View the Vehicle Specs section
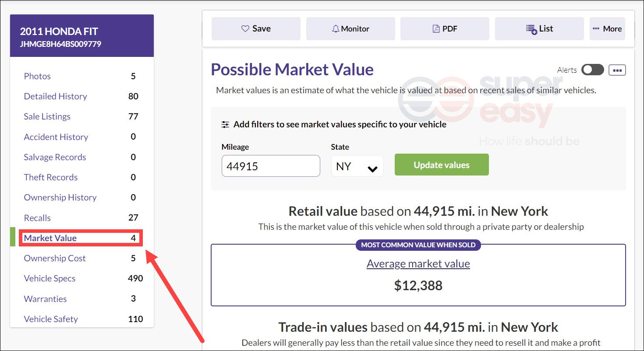The image size is (644, 351). [50, 278]
